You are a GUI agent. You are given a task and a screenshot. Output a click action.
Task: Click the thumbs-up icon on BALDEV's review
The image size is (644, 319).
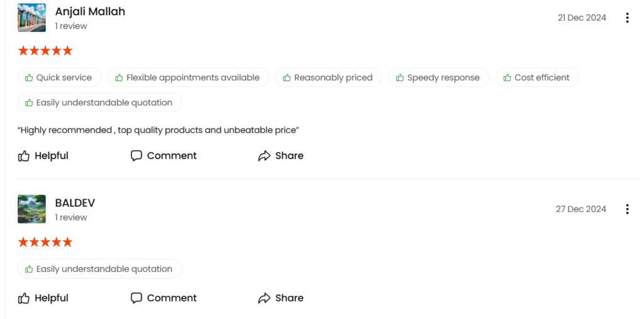tap(24, 298)
